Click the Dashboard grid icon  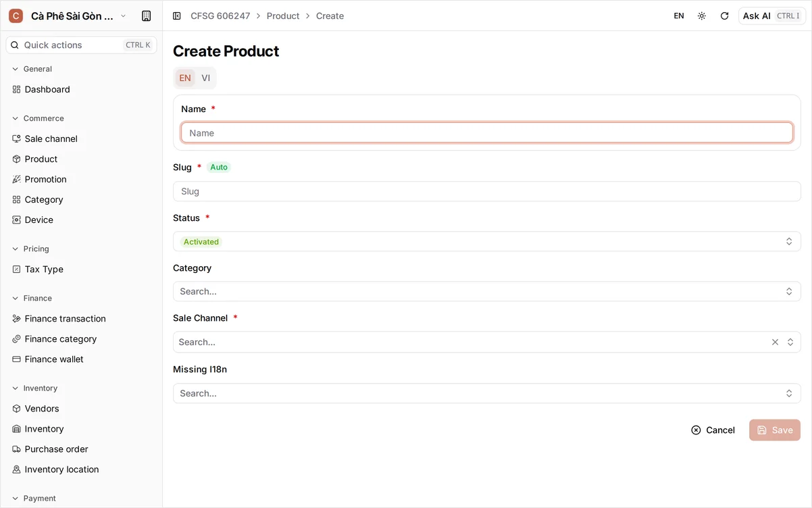[x=17, y=89]
